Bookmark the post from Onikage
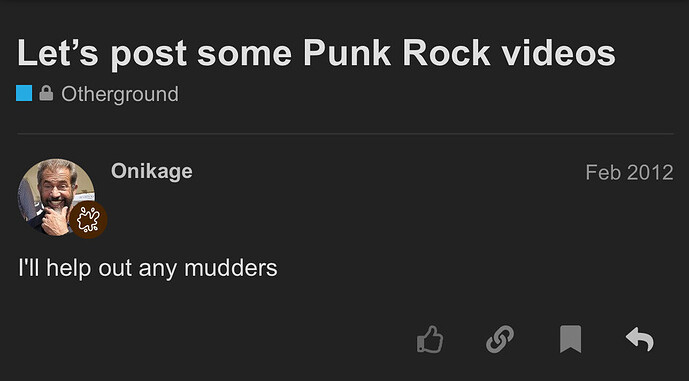Viewport: 689px width, 381px height. [570, 339]
